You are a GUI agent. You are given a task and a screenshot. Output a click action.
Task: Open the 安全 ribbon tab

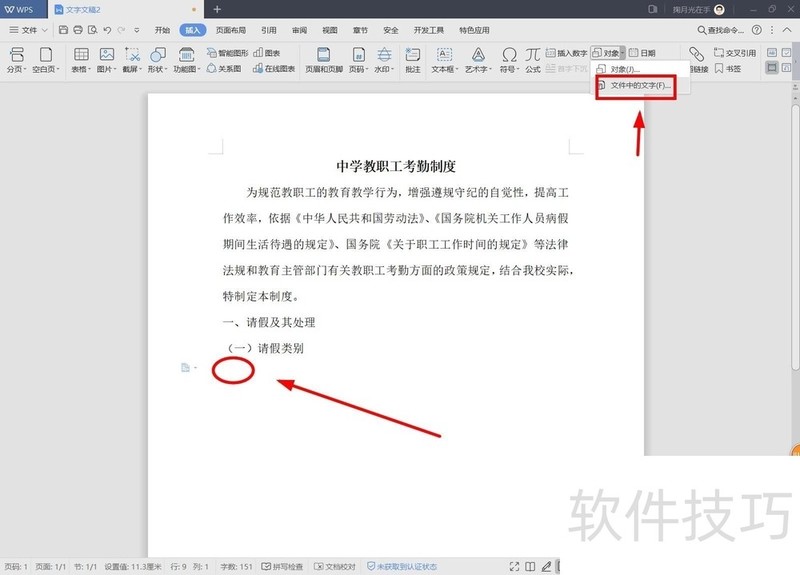pos(391,30)
